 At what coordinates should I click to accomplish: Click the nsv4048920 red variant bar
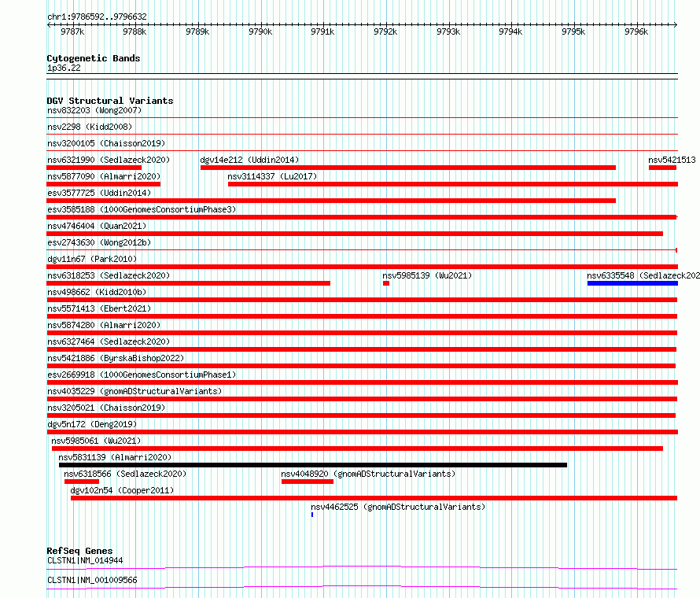308,482
